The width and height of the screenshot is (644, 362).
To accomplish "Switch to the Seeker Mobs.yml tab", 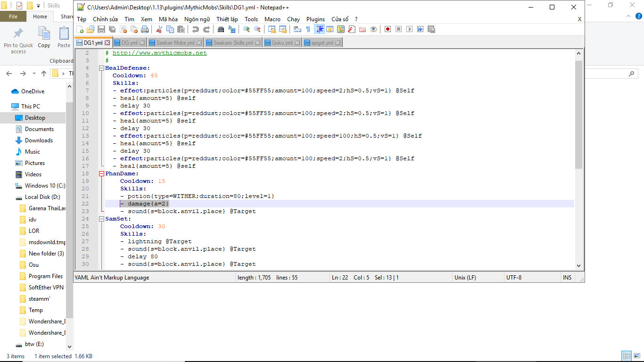I will coord(175,42).
